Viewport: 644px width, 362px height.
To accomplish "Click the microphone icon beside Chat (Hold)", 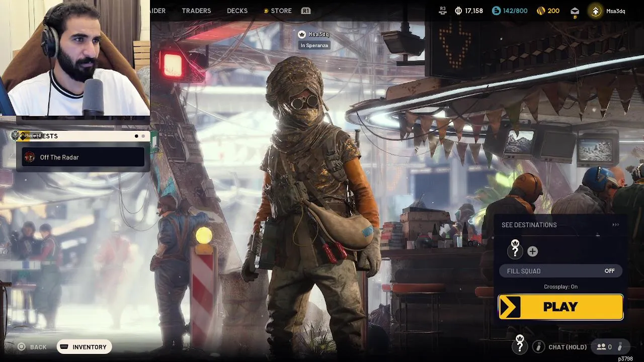I will (x=538, y=347).
